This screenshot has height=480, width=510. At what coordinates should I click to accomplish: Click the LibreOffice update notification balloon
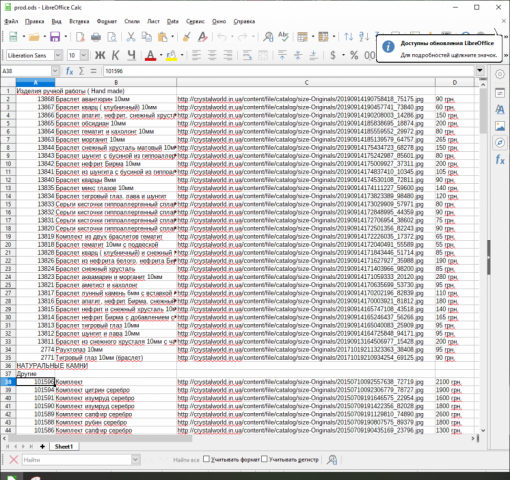click(439, 48)
